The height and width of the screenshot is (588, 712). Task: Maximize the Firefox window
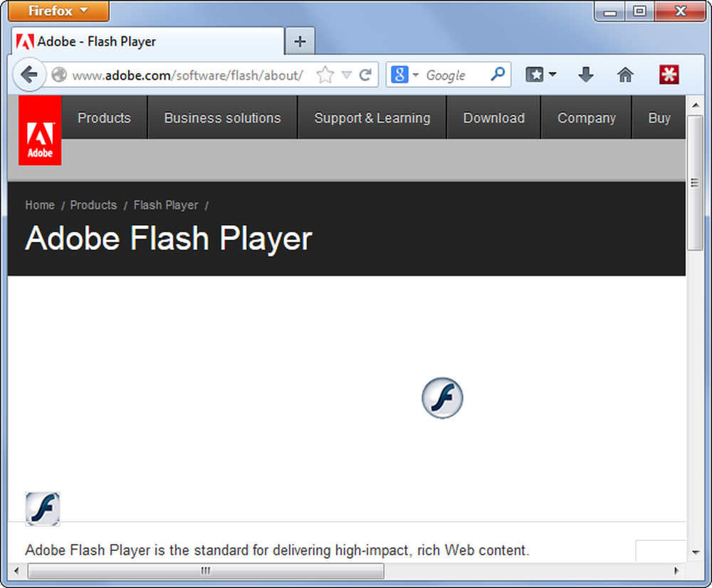(x=639, y=11)
